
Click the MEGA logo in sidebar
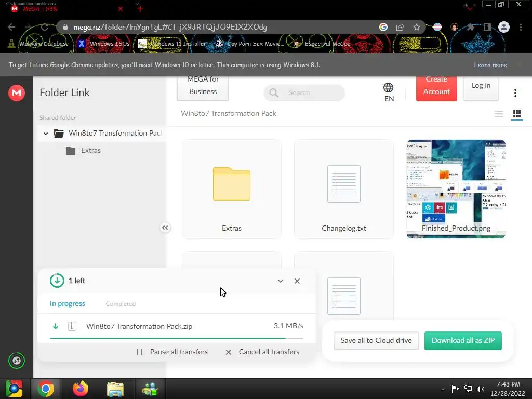coord(16,92)
